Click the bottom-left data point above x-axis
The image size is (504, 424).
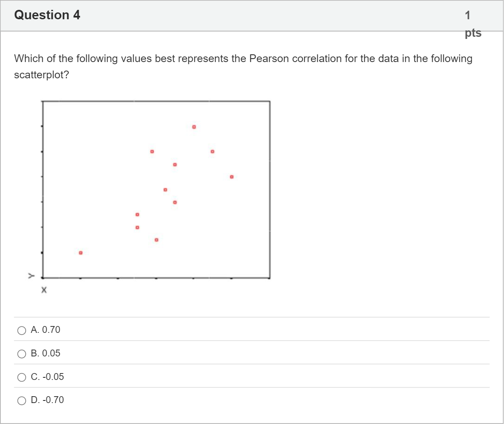(x=80, y=252)
